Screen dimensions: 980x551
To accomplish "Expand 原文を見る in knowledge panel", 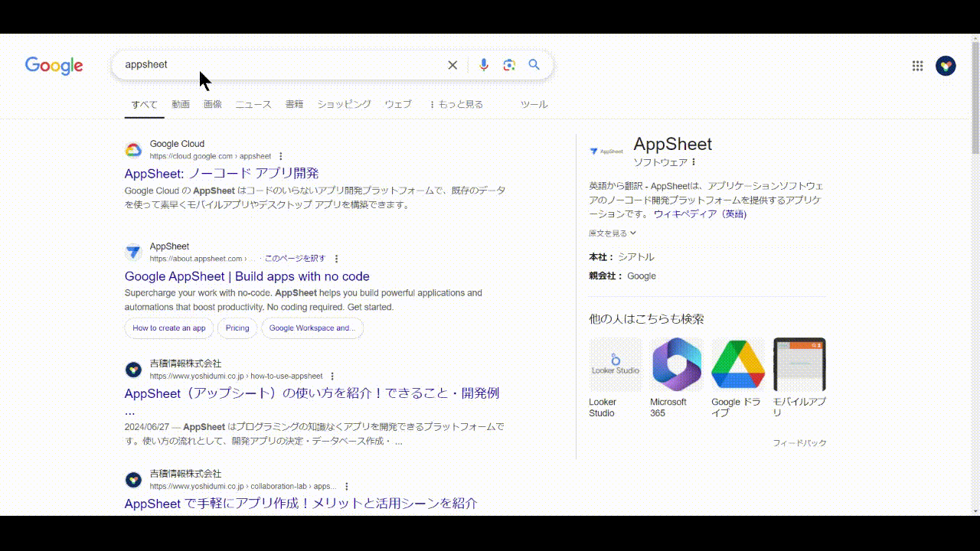I will (x=612, y=233).
